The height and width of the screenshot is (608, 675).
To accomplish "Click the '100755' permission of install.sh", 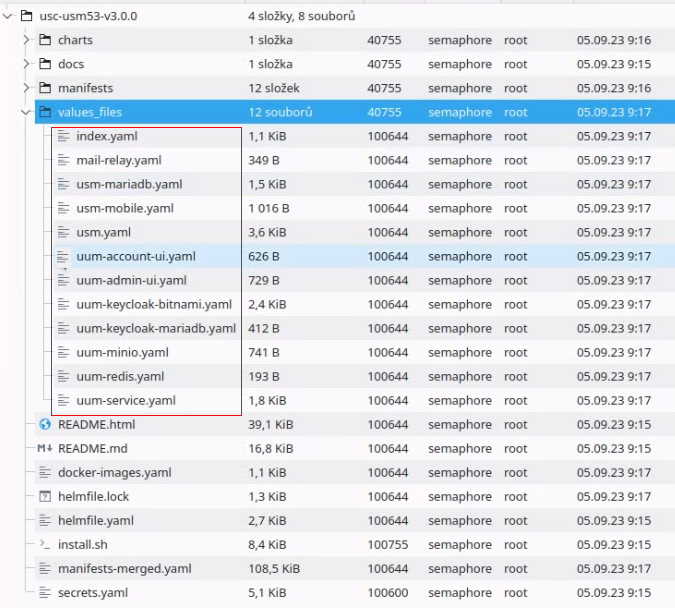I will [x=388, y=545].
